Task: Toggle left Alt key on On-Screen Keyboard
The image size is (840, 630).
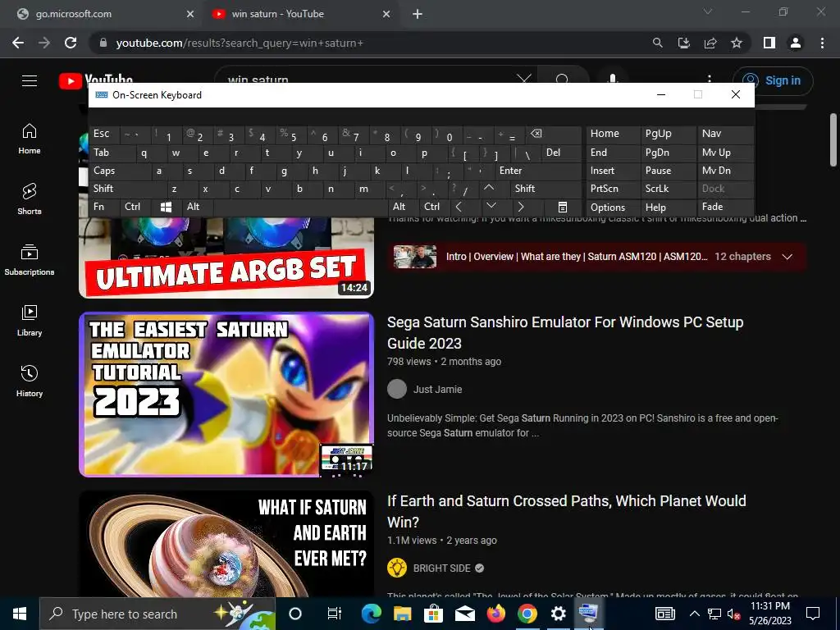Action: (x=198, y=207)
